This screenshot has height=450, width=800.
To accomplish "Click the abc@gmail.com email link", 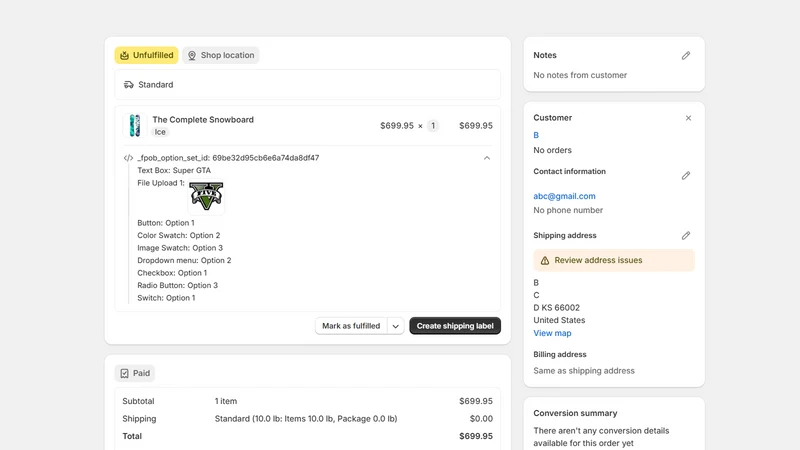I will tap(564, 196).
